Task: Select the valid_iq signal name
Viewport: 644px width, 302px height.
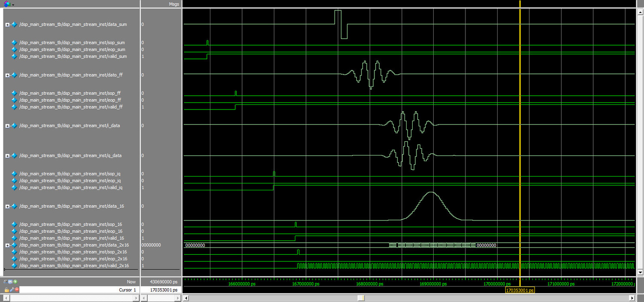Action: tap(71, 188)
